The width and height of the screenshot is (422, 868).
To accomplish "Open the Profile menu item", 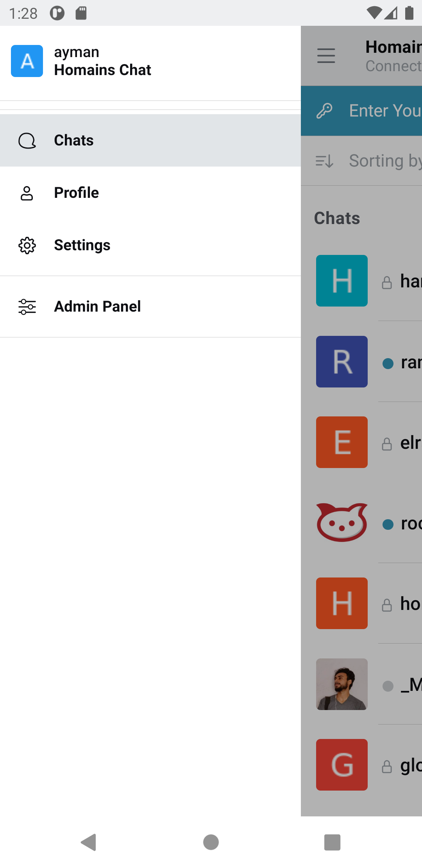I will (x=76, y=193).
